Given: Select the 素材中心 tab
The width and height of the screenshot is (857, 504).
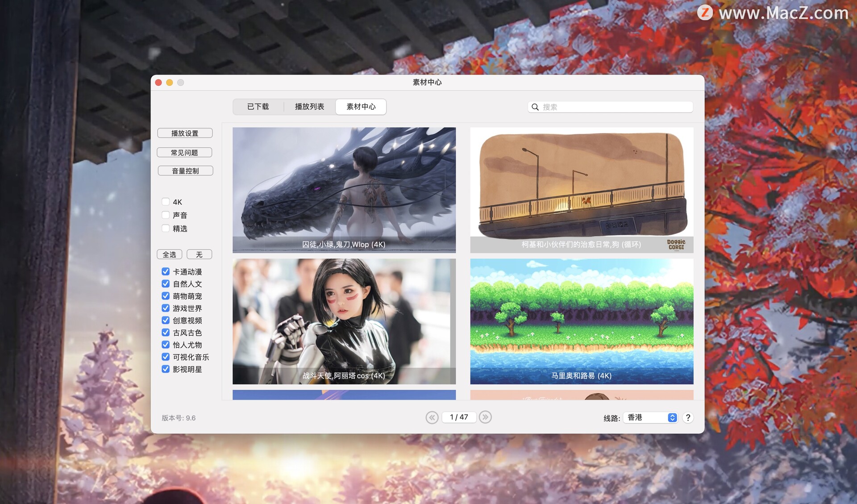Looking at the screenshot, I should (x=361, y=107).
